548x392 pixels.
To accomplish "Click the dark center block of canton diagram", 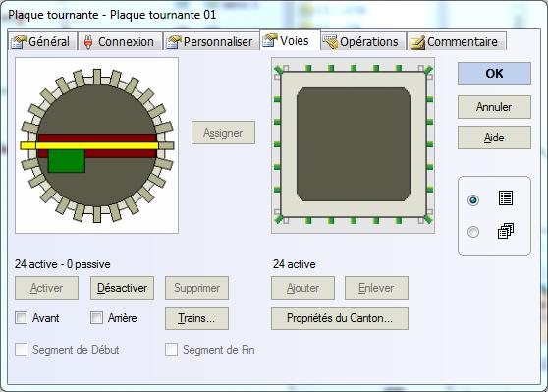I will pos(354,144).
